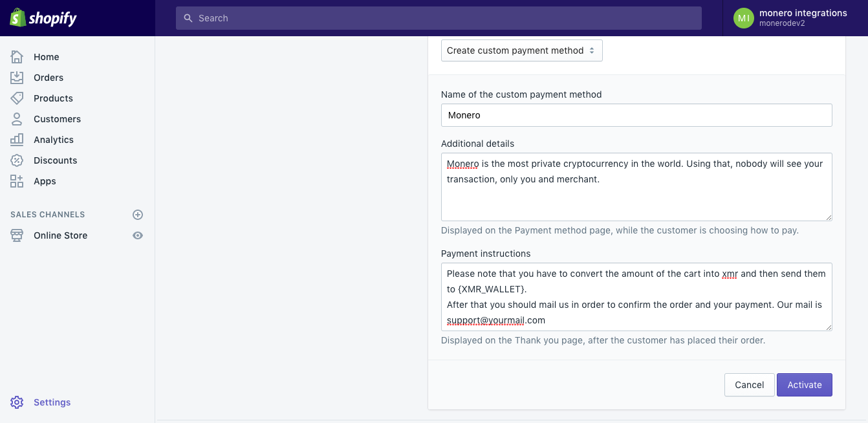This screenshot has width=868, height=423.
Task: Click the Payment instructions text area
Action: tap(636, 297)
